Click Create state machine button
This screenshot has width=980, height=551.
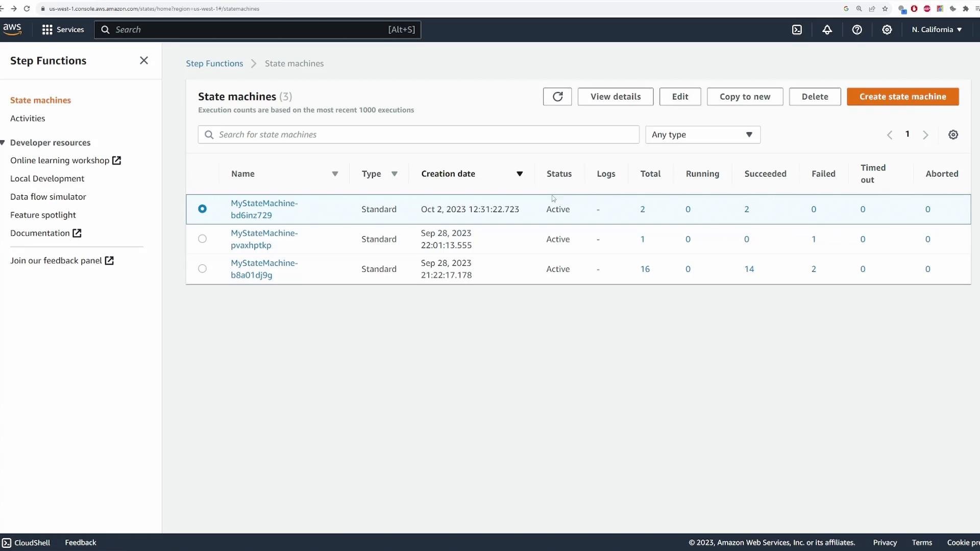click(x=902, y=96)
